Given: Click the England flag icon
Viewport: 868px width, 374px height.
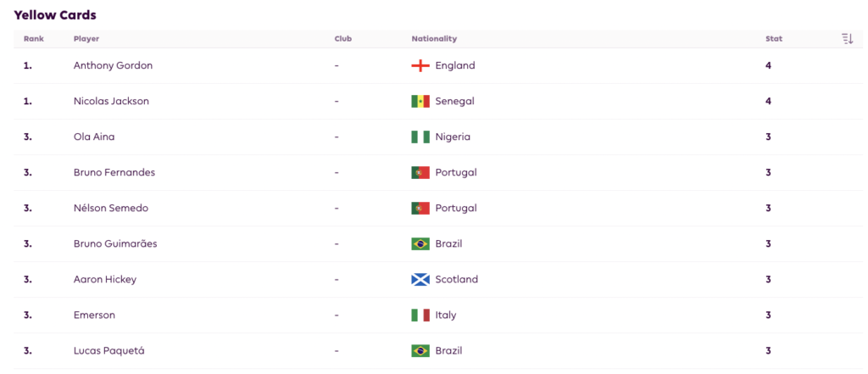Looking at the screenshot, I should (x=420, y=65).
